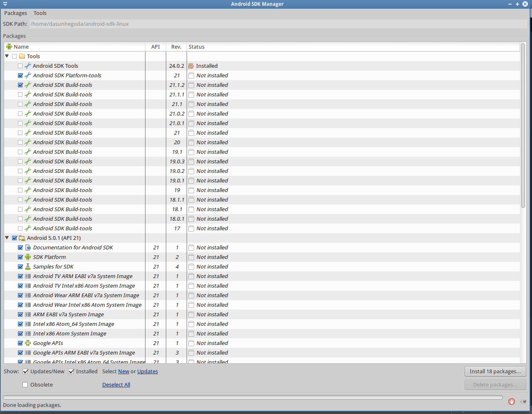This screenshot has height=414, width=532.
Task: Click the Installed status icon for SDK Tools
Action: 191,66
